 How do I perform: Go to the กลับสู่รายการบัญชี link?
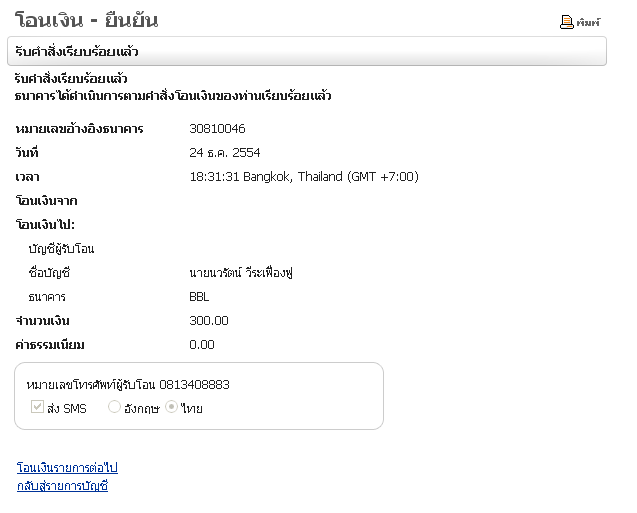pos(62,486)
